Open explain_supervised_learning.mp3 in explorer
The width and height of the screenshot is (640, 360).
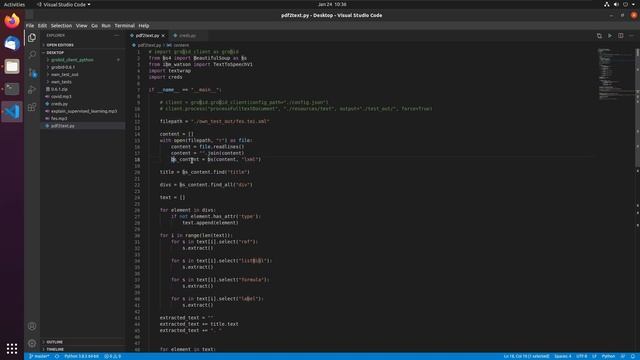(84, 111)
